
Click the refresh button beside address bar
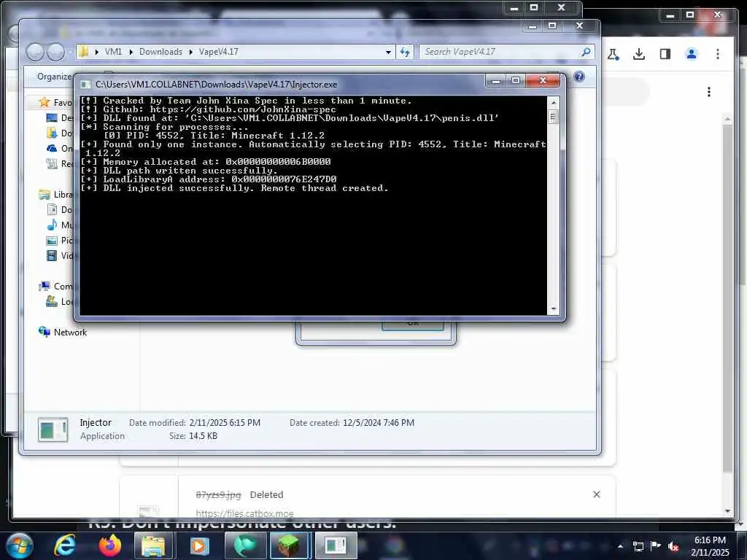pos(405,52)
